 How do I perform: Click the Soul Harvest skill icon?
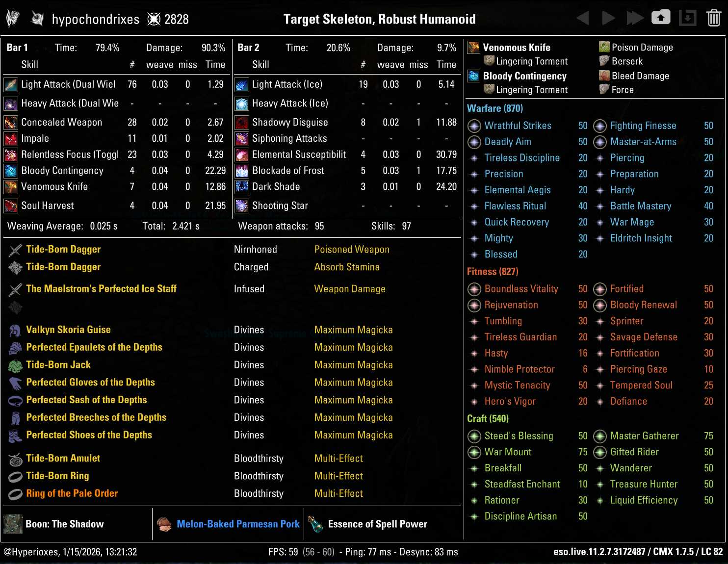pos(11,206)
